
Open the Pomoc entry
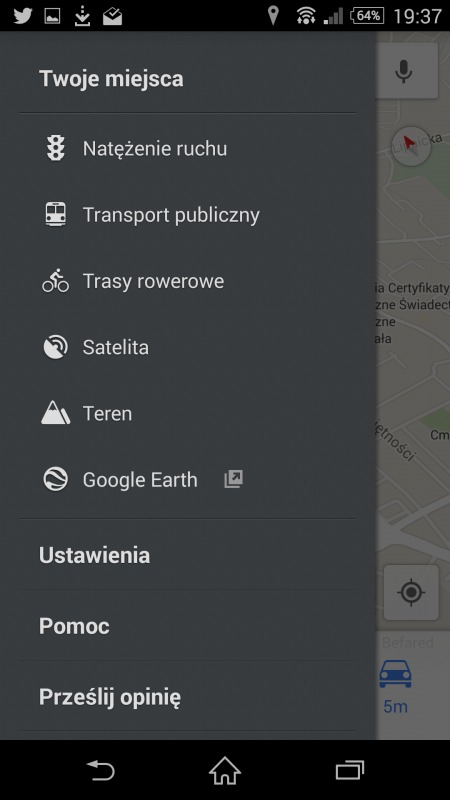[x=188, y=626]
